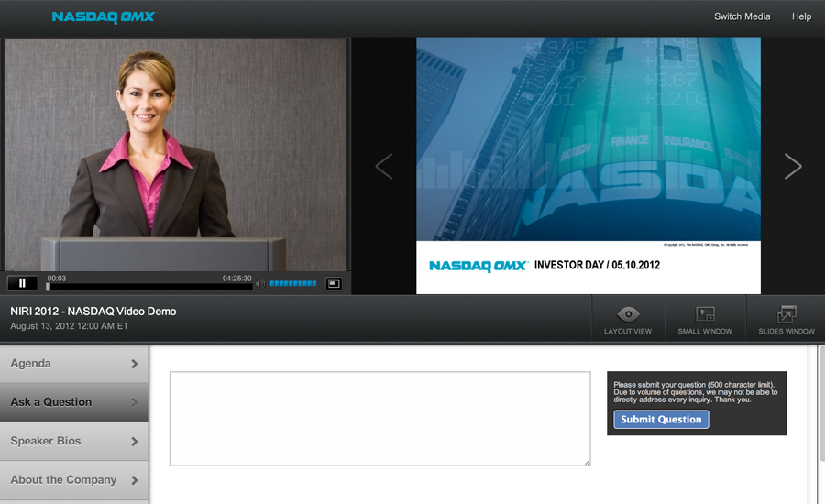Screen dimensions: 825x504
Task: Expand About the Company chevron
Action: 135,480
